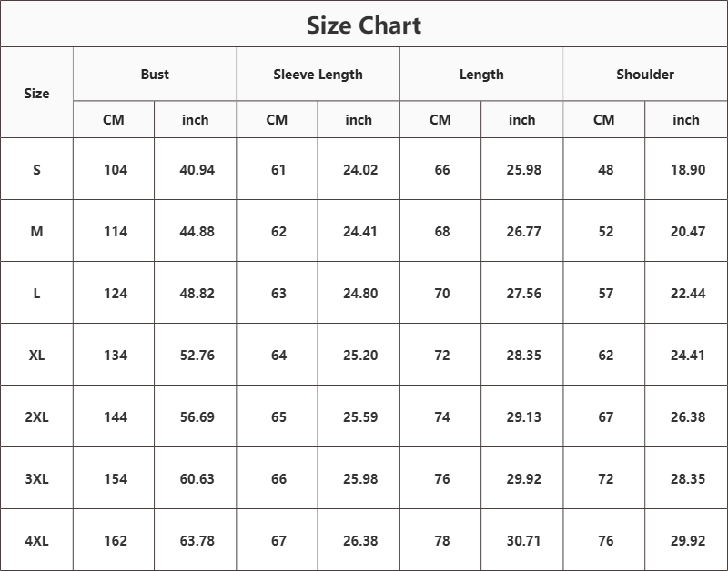Click the 4XL size row label

[36, 540]
